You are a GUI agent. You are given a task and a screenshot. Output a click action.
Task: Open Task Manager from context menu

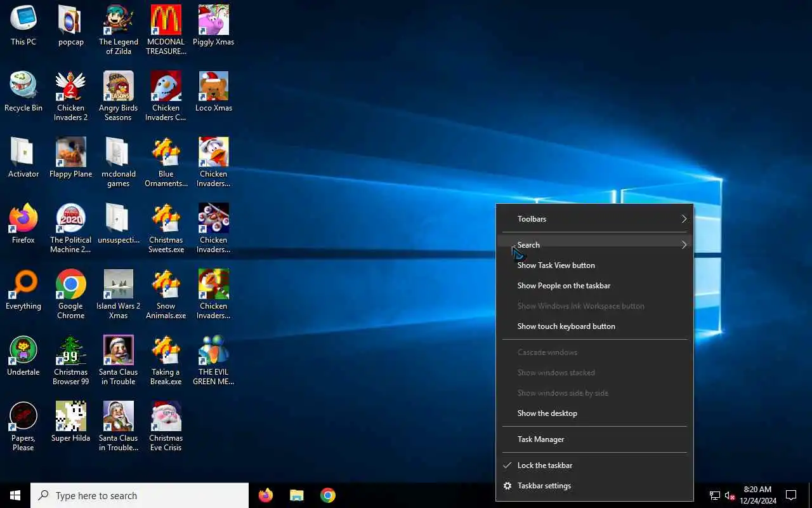594,439
